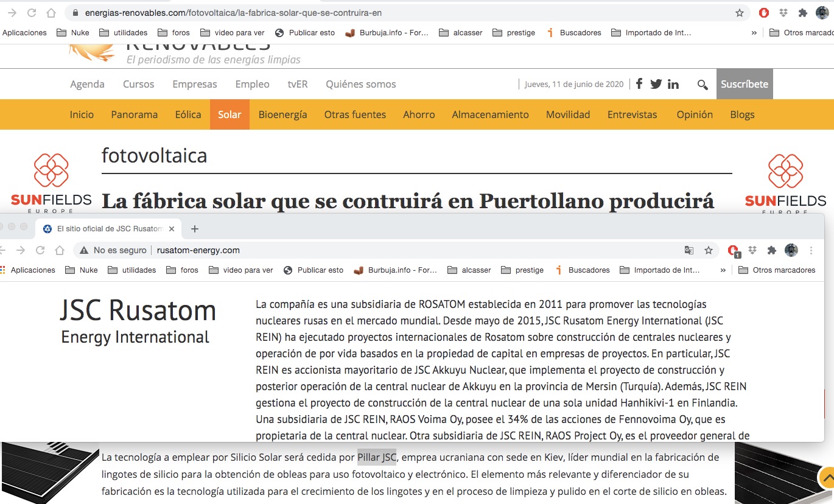Image resolution: width=834 pixels, height=504 pixels.
Task: Open the Chrome three-dot menu in the rusatom window
Action: pos(811,250)
